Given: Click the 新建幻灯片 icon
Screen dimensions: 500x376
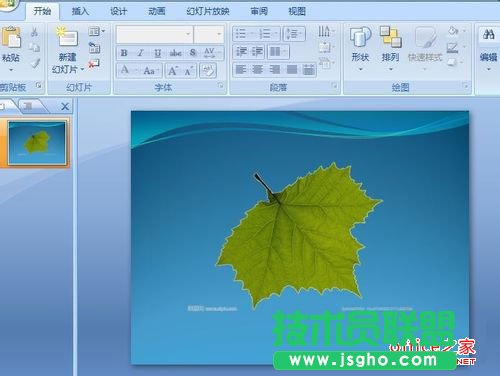Looking at the screenshot, I should (68, 37).
